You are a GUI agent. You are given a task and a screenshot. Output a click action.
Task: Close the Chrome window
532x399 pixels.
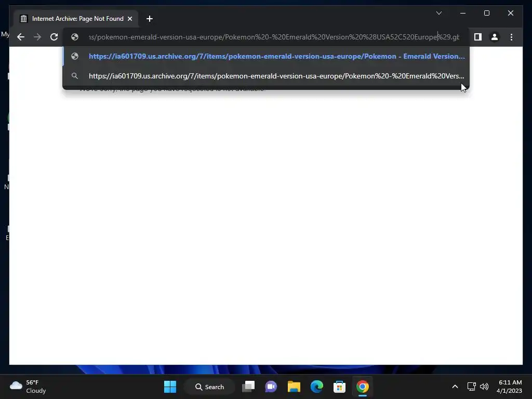point(510,13)
